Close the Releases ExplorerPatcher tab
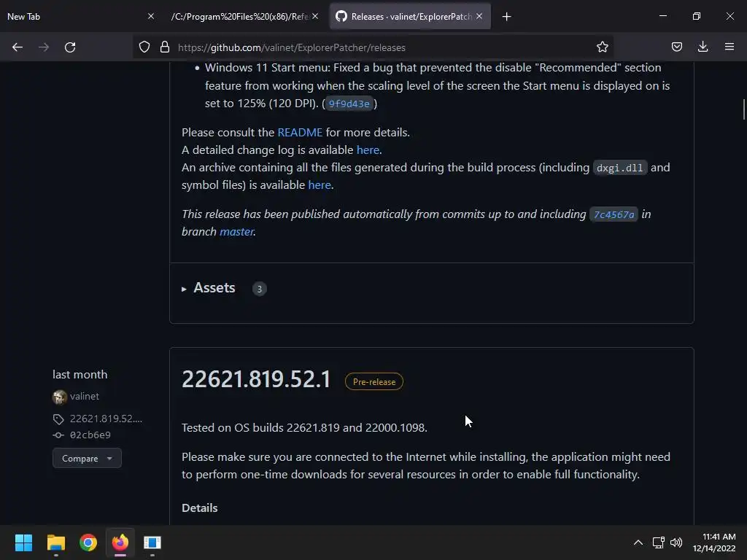The image size is (747, 560). pos(479,16)
